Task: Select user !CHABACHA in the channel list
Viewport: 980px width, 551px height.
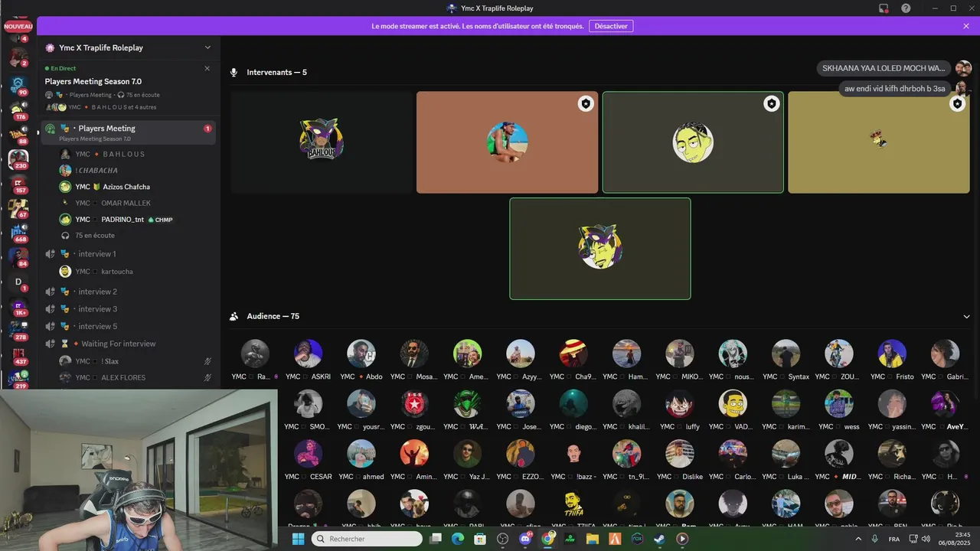Action: click(136, 170)
